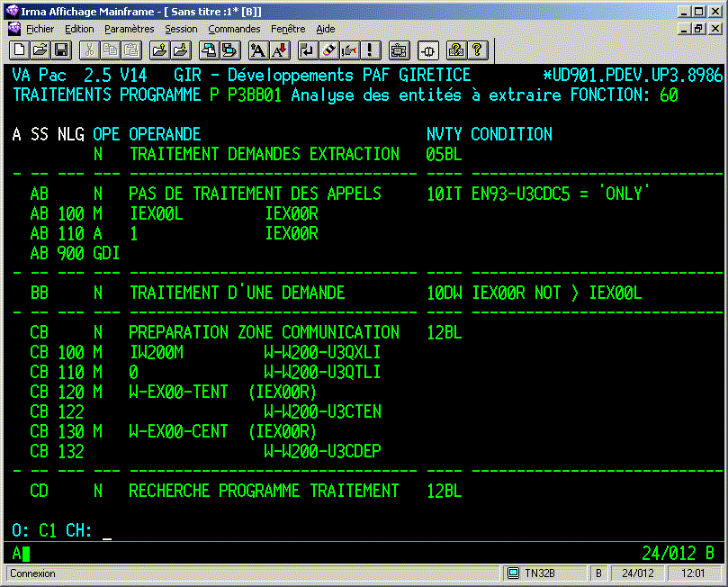Click the document icon left of Fichier
Image resolution: width=728 pixels, height=587 pixels.
click(14, 29)
